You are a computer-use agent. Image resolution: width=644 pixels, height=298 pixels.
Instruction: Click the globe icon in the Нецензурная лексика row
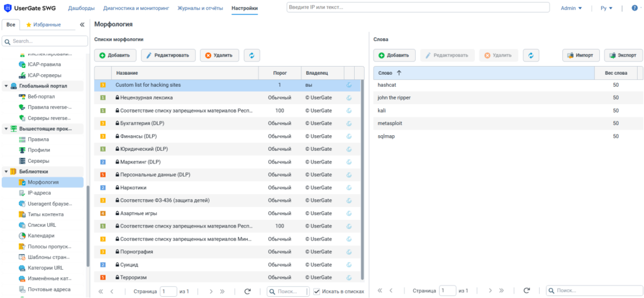pyautogui.click(x=349, y=97)
